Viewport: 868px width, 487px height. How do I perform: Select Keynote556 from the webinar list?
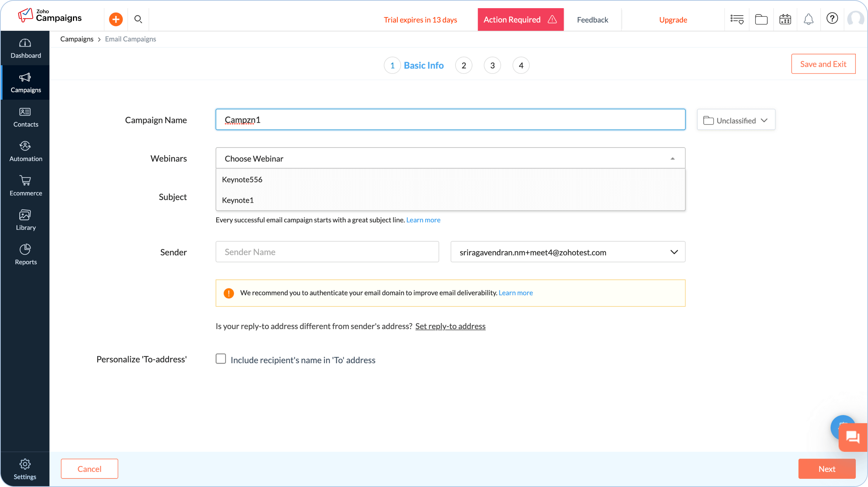(242, 180)
